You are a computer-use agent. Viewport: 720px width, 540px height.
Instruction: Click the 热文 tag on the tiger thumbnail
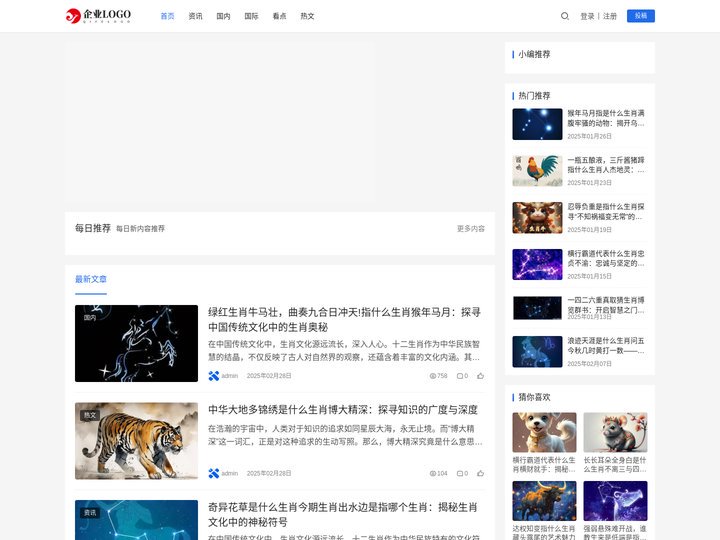[x=90, y=415]
